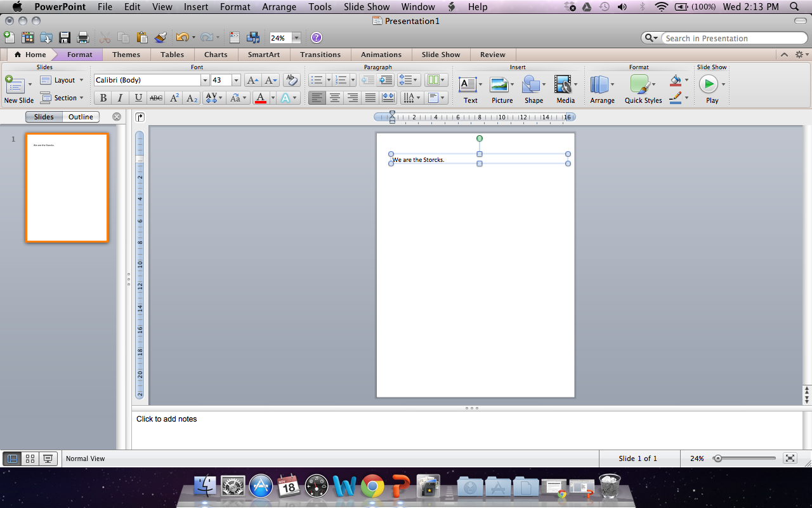Open the Columns dropdown in Paragraph group
This screenshot has width=812, height=508.
pos(436,80)
